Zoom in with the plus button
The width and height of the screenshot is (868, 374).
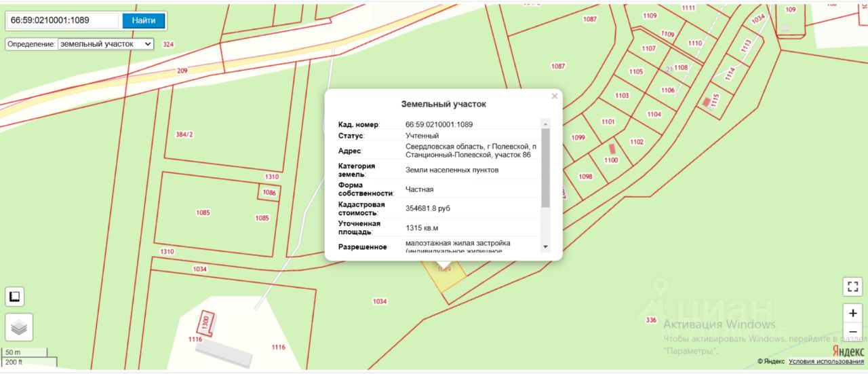click(852, 314)
